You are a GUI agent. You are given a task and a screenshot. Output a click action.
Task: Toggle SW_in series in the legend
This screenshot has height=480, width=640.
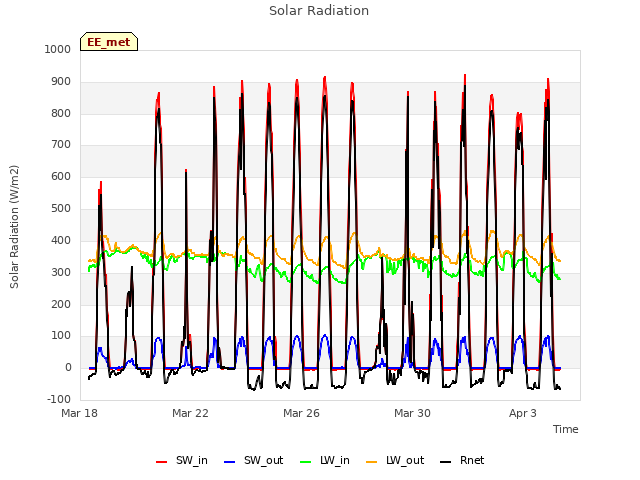pos(182,460)
